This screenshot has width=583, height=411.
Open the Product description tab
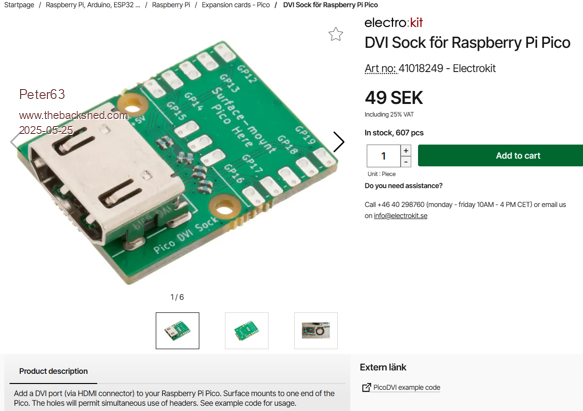coord(53,371)
